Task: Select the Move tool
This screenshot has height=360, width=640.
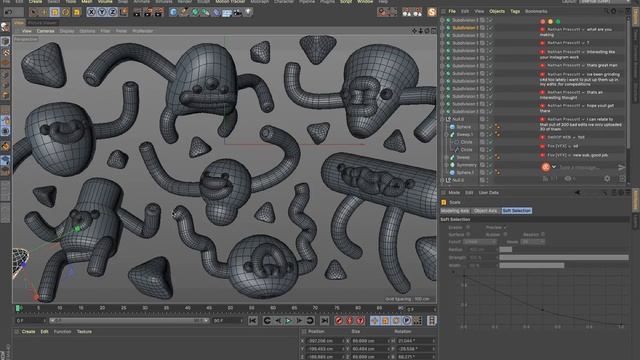Action: pos(44,12)
